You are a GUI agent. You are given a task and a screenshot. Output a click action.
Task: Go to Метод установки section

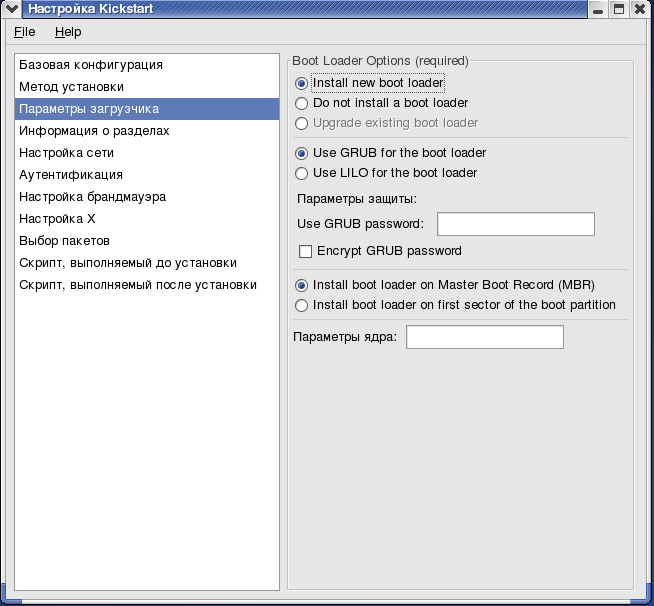click(147, 87)
